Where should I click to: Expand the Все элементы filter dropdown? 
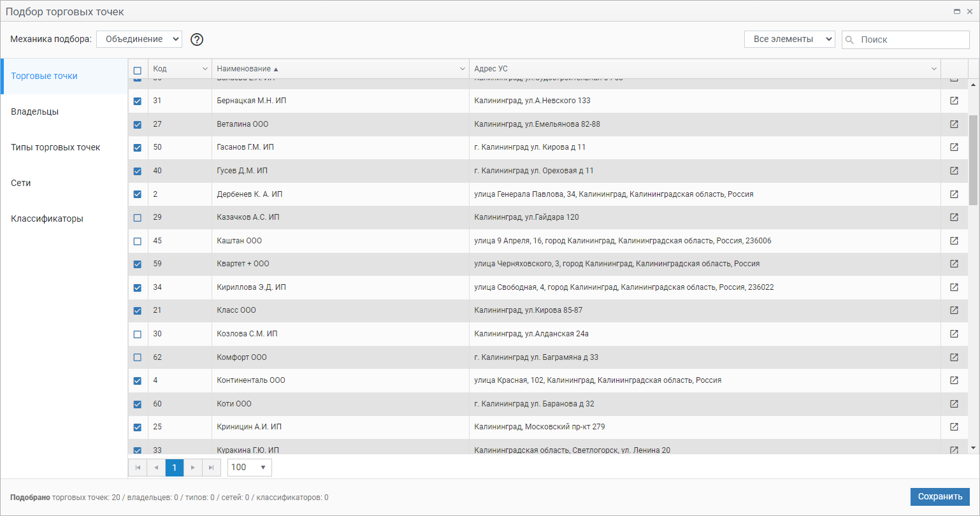(x=789, y=39)
